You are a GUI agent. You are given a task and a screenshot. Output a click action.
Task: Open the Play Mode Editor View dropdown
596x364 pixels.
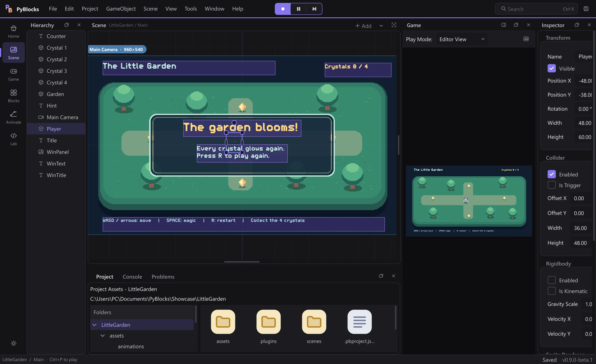462,39
